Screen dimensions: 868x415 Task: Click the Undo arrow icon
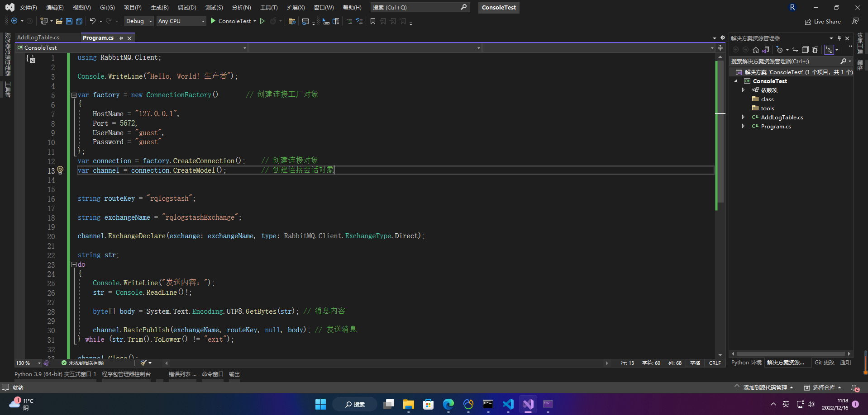93,21
